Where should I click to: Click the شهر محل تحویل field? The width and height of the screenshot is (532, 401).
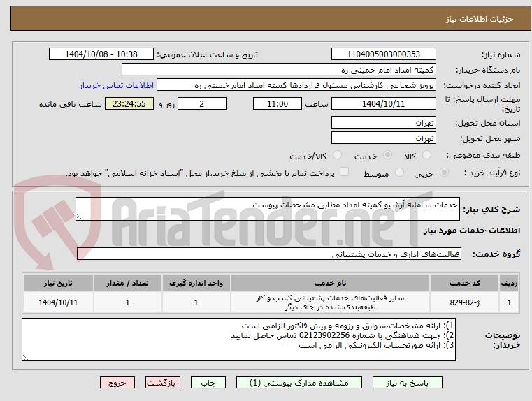click(x=383, y=138)
